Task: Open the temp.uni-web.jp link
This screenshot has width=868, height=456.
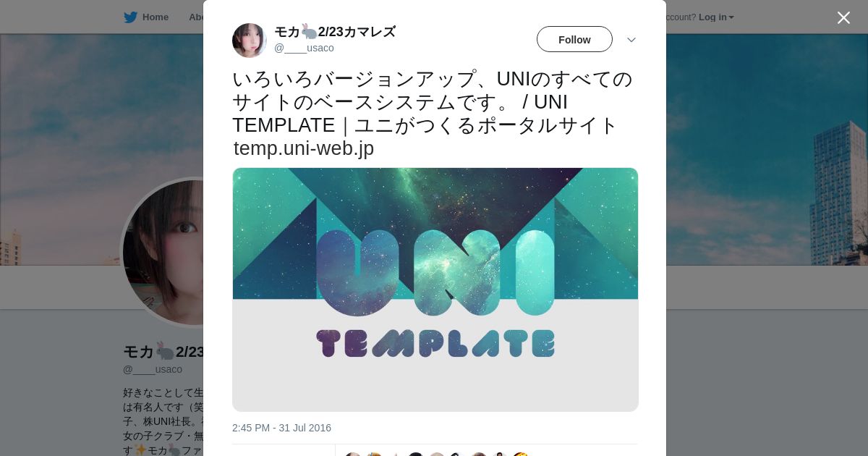Action: [x=304, y=148]
